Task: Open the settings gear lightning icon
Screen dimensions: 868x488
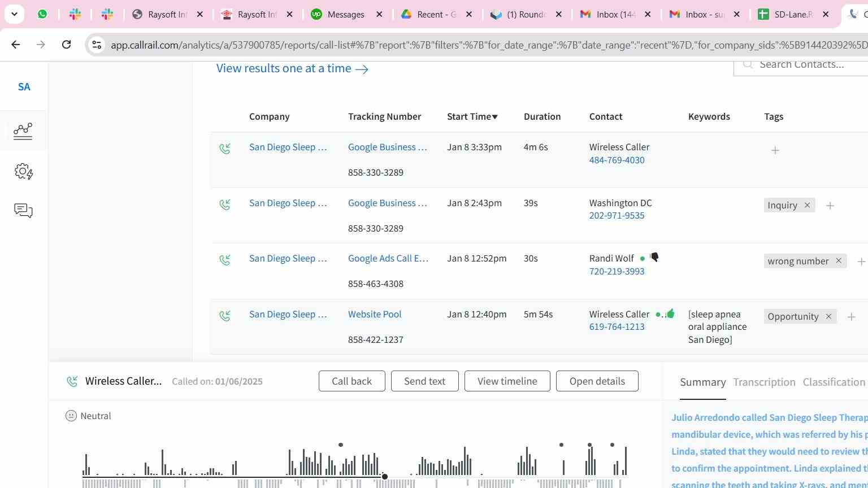Action: click(x=24, y=171)
